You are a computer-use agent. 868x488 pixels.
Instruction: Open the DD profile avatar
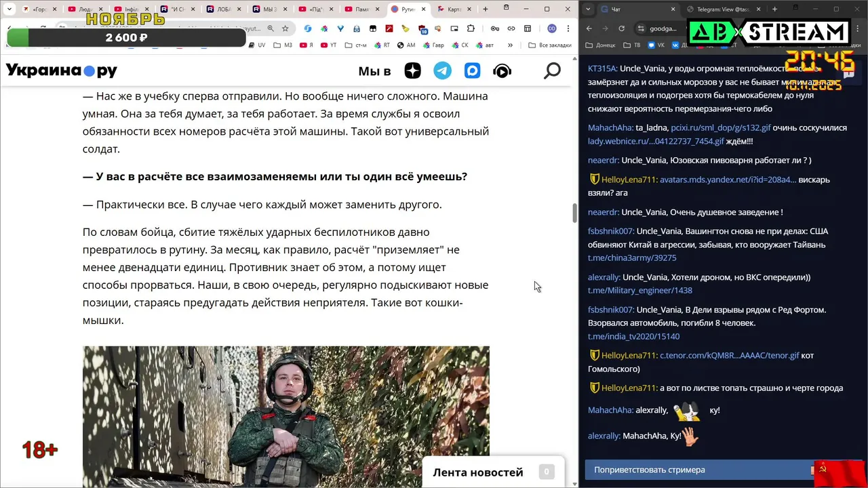[552, 28]
